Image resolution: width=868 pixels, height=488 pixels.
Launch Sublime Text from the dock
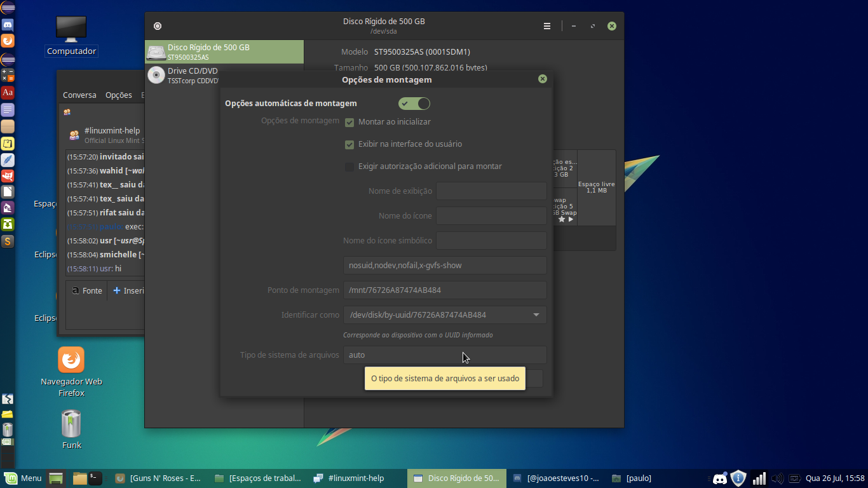(x=8, y=241)
